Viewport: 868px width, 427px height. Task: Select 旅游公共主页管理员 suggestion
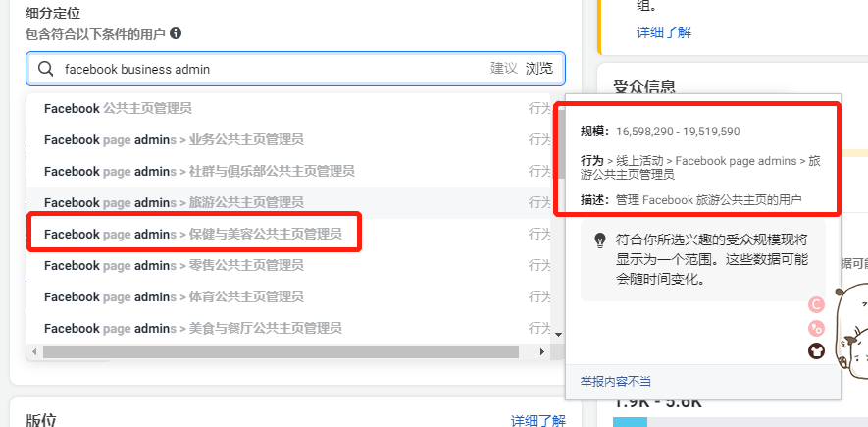click(x=288, y=202)
